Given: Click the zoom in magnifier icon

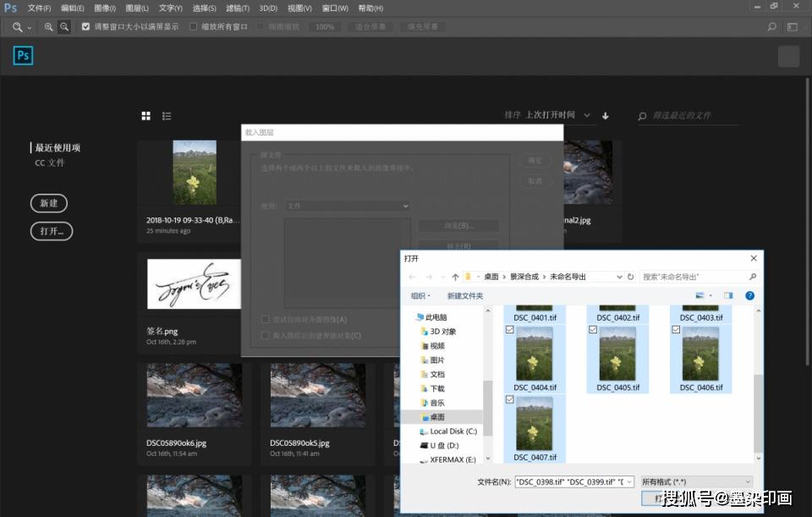Looking at the screenshot, I should (48, 27).
